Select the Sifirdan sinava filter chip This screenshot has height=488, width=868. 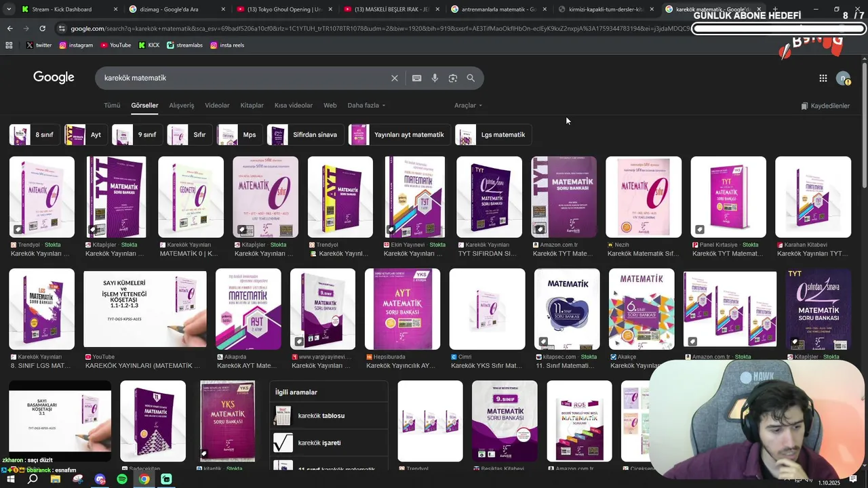tap(305, 135)
